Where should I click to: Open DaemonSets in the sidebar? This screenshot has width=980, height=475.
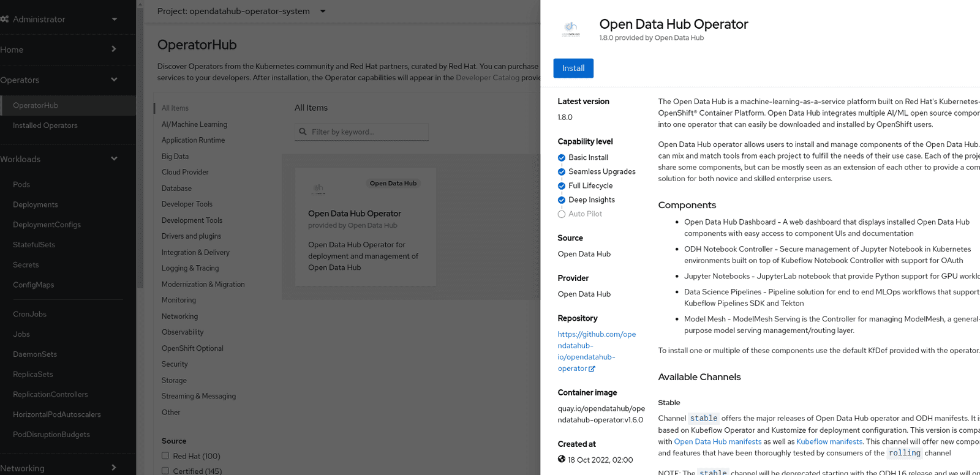pyautogui.click(x=35, y=355)
